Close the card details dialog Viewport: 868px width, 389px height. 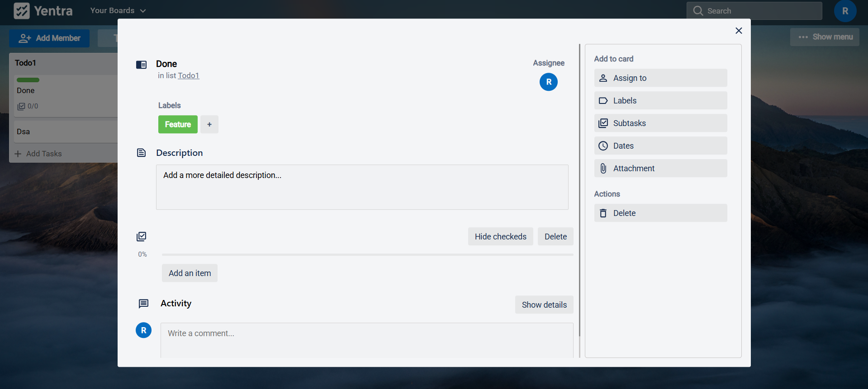click(739, 31)
